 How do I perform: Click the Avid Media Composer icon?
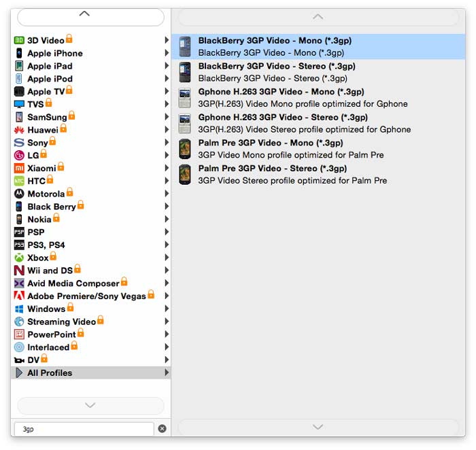point(19,283)
